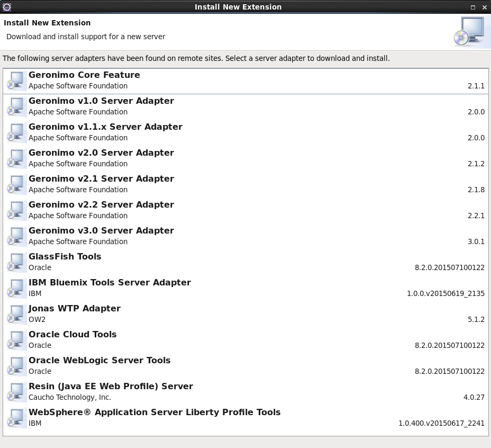Click the OW2 vendor label under Jonas
The width and height of the screenshot is (491, 448).
37,319
